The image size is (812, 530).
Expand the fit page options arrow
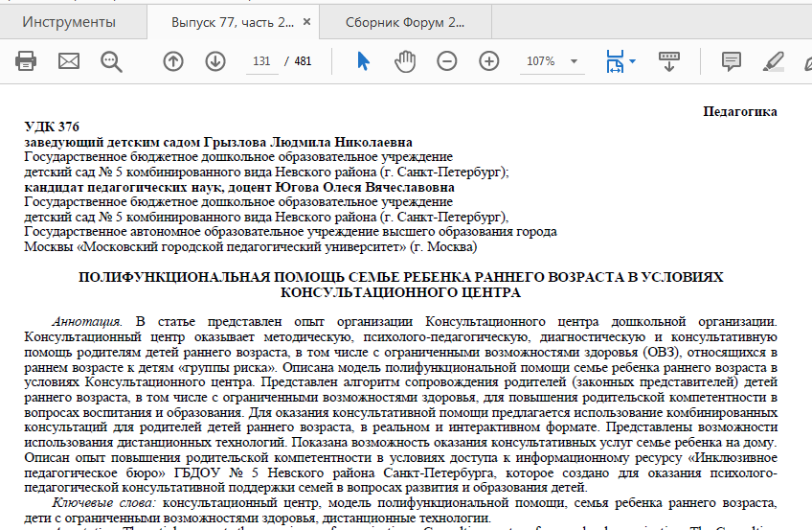632,61
